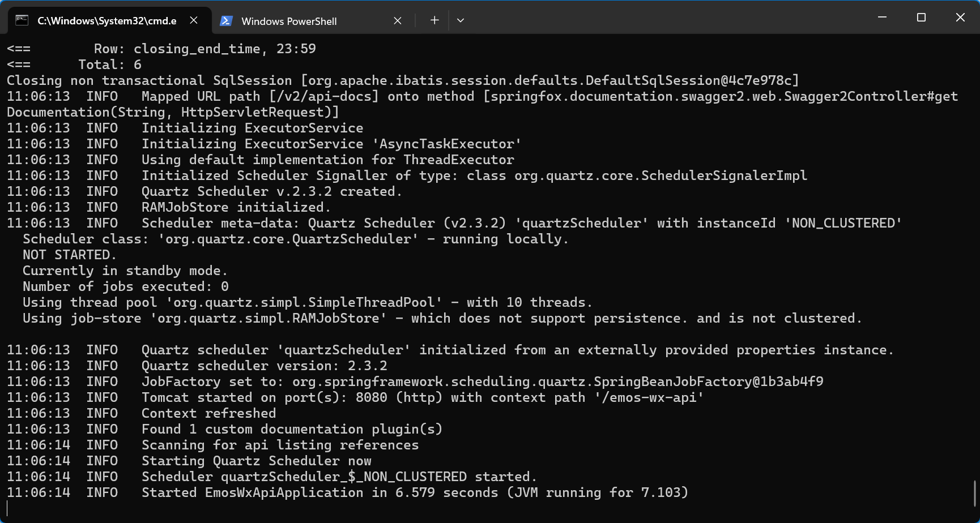Select the C:\Windows\System32\cmd.exe tab
The image size is (980, 523).
(x=106, y=21)
